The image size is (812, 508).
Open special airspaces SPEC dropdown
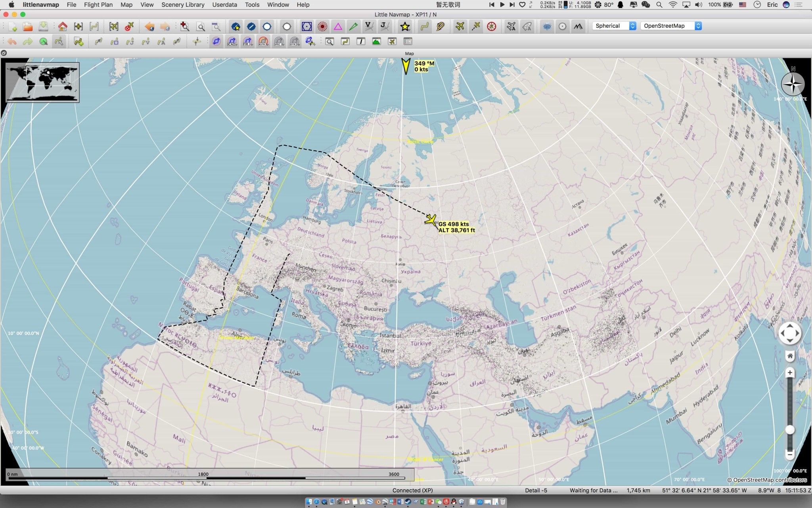click(279, 42)
